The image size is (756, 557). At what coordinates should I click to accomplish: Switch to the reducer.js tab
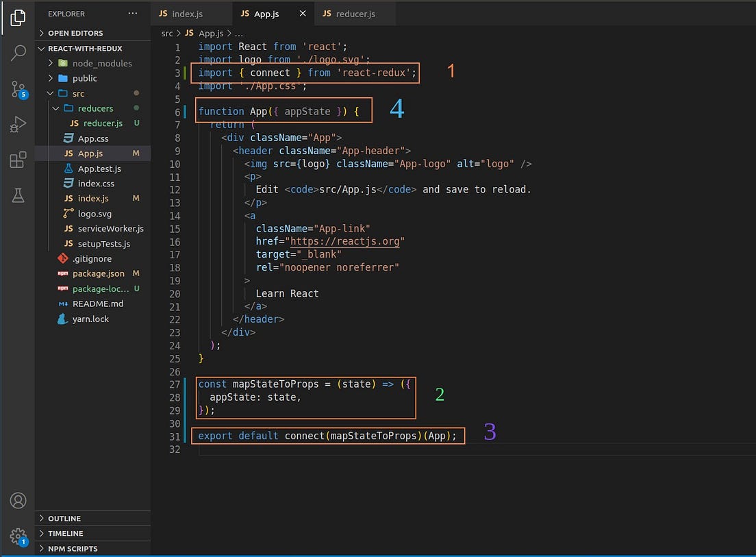coord(355,13)
